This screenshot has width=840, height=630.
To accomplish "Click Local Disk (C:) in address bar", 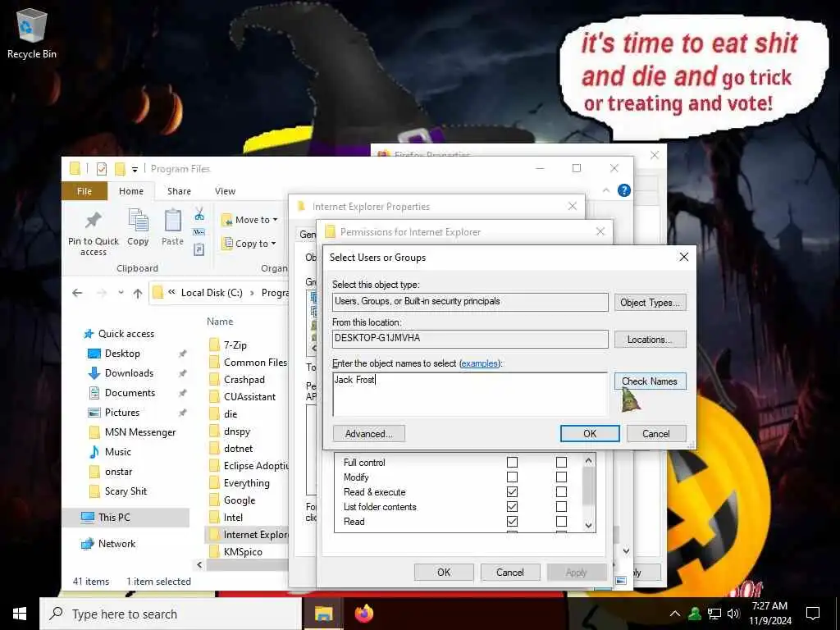I will 212,293.
